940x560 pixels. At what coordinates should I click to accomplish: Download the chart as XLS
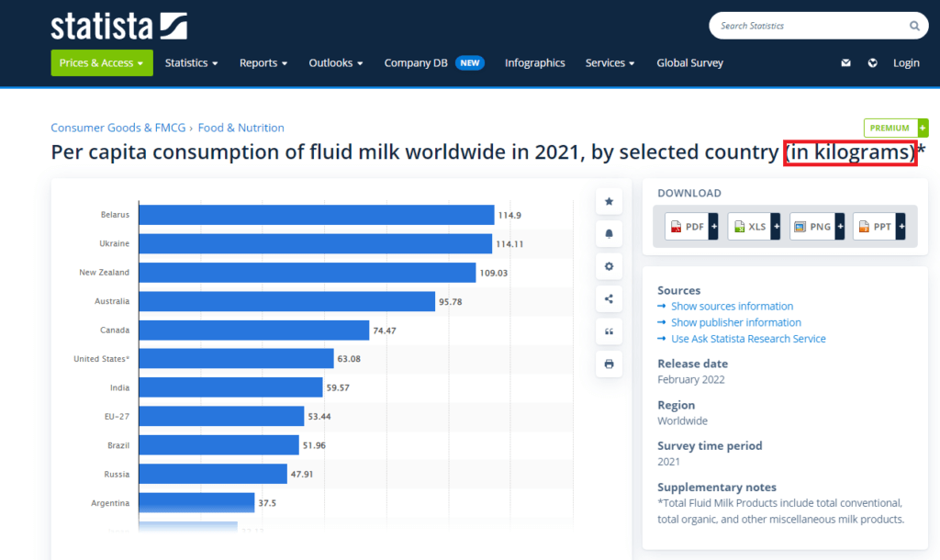(755, 227)
